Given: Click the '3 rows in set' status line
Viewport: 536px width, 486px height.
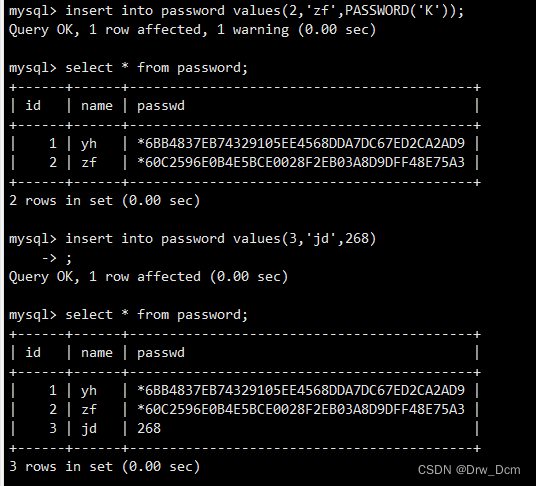Looking at the screenshot, I should tap(104, 466).
